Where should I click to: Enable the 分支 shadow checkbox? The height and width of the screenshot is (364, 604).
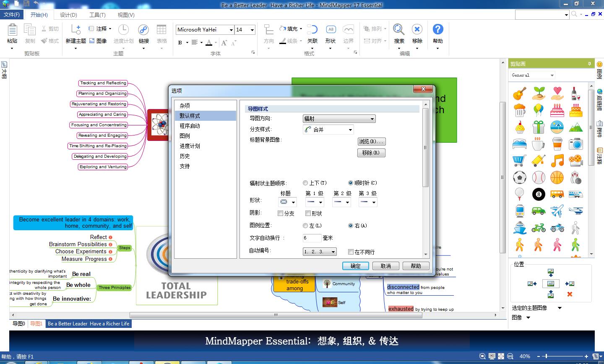pyautogui.click(x=280, y=213)
